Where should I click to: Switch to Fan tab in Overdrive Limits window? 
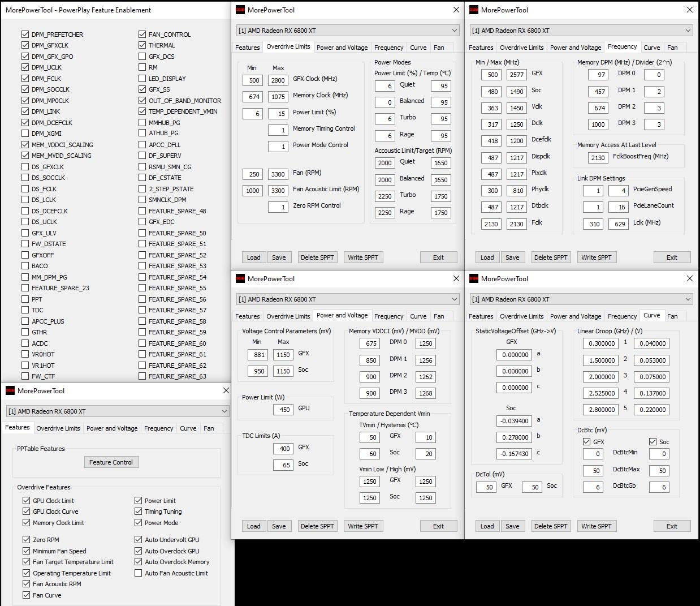(x=439, y=48)
